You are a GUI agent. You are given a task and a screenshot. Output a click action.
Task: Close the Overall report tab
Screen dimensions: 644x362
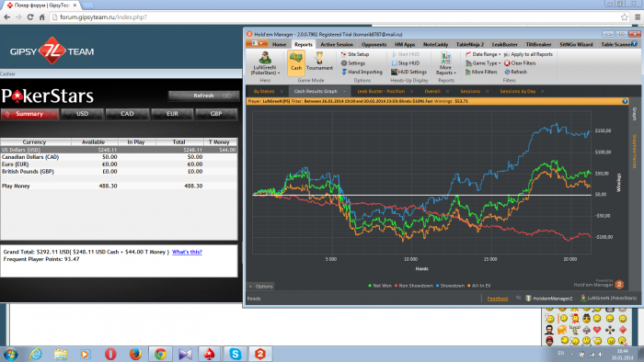tap(448, 92)
